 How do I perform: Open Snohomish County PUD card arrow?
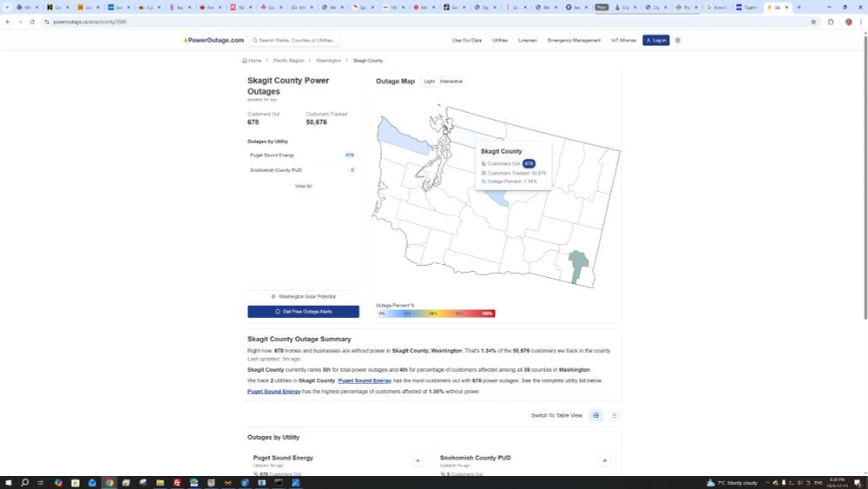pyautogui.click(x=604, y=460)
